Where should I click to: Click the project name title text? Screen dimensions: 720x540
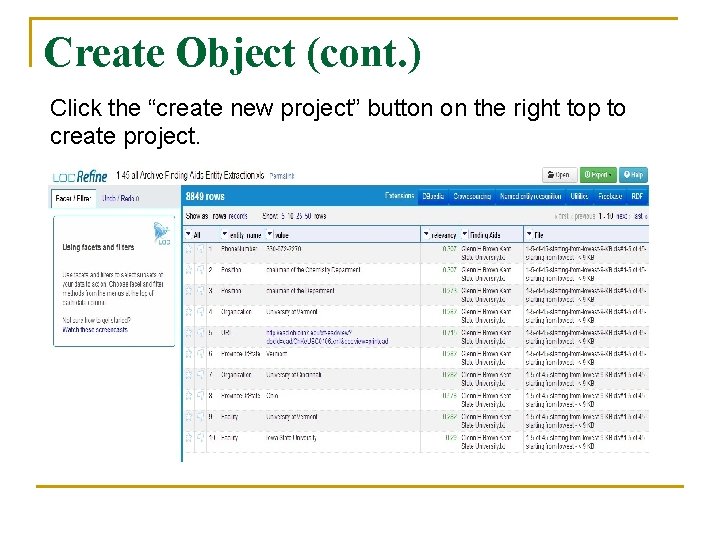coord(190,175)
